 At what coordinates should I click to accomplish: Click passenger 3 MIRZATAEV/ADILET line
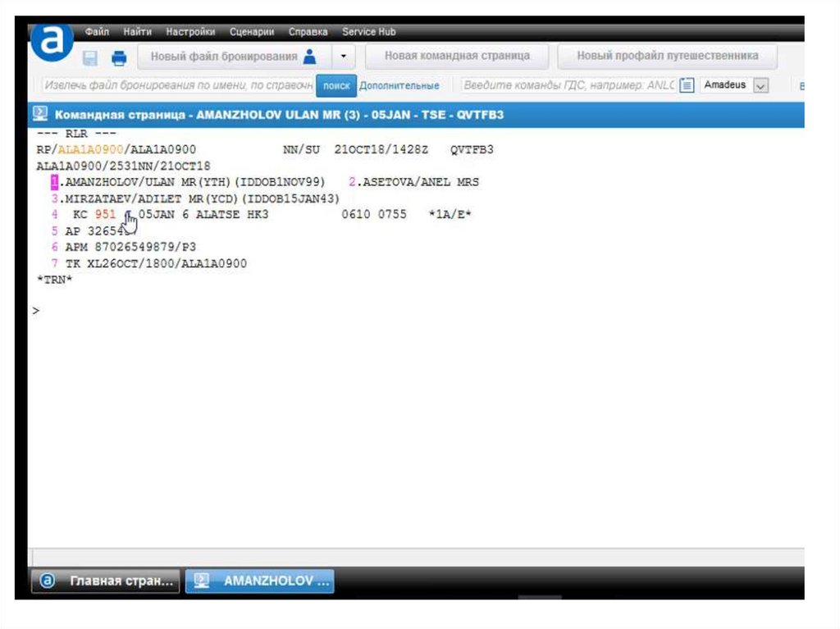[x=195, y=198]
